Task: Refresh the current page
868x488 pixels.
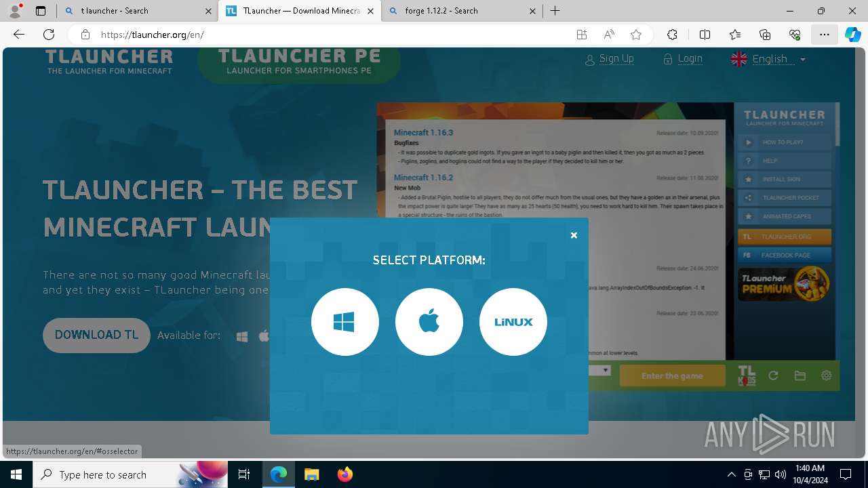Action: coord(49,35)
